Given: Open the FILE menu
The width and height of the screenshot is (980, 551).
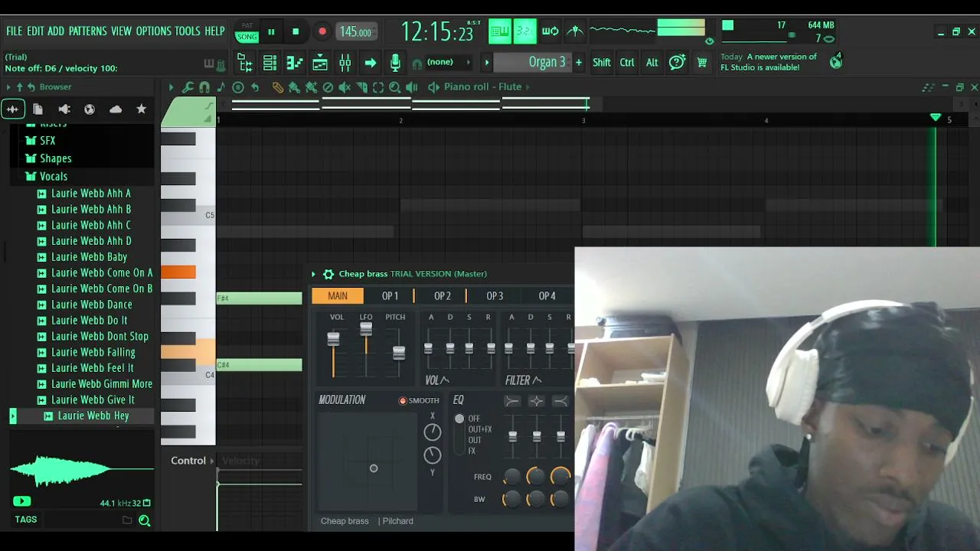Looking at the screenshot, I should coord(15,31).
